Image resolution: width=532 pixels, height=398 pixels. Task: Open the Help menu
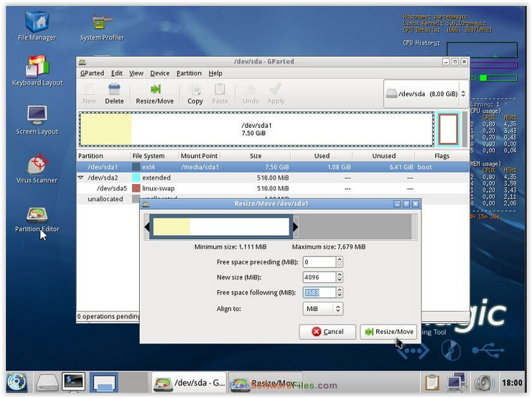pyautogui.click(x=215, y=74)
